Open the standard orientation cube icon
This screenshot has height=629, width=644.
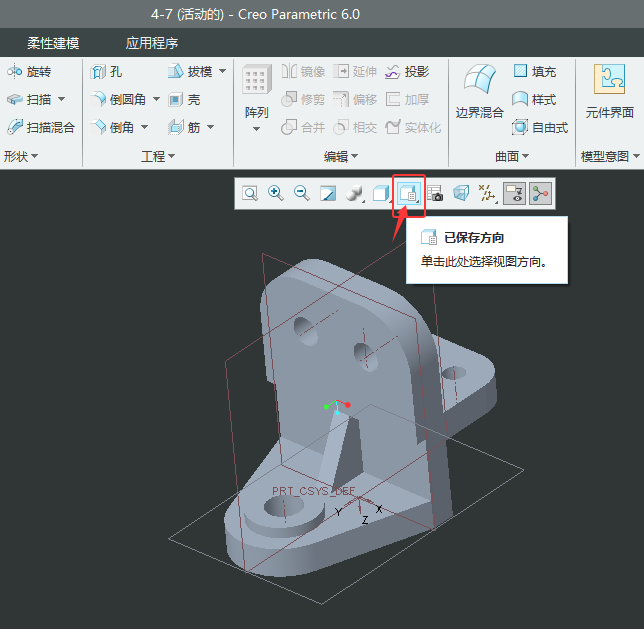(381, 193)
